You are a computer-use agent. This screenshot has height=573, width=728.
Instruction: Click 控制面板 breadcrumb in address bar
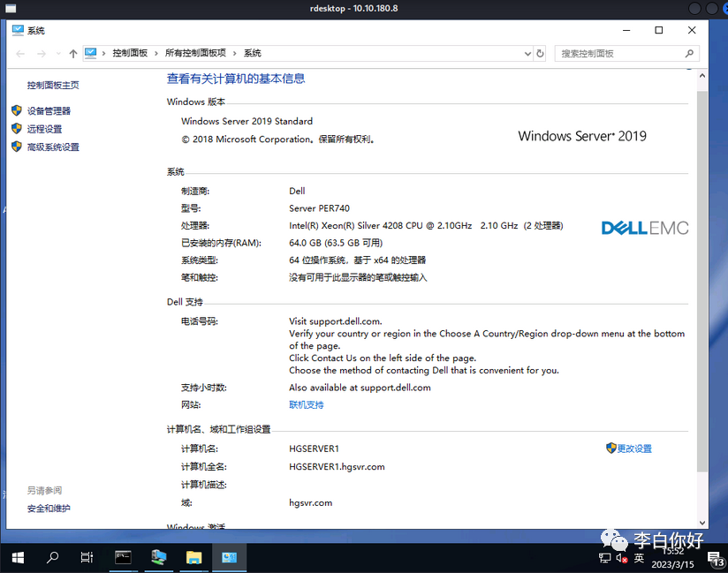130,53
